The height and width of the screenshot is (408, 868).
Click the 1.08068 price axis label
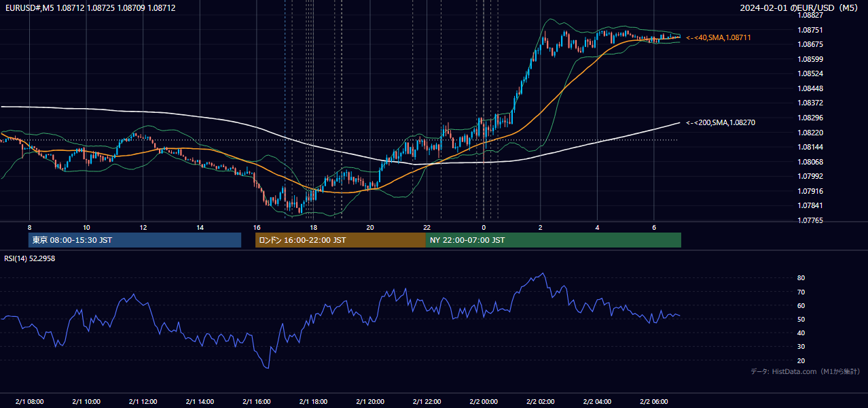coord(811,162)
